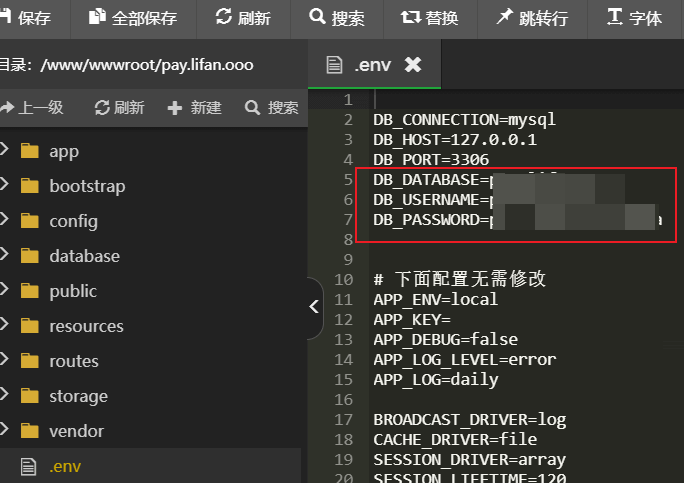Click the 跳转行 go-to-line button
This screenshot has height=483, width=684.
[532, 18]
